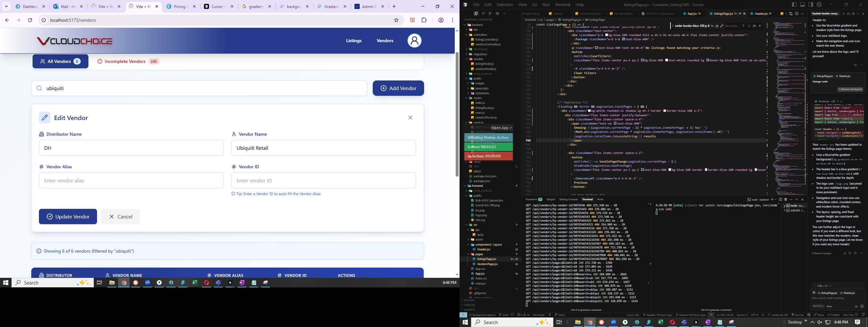The image size is (868, 327).
Task: Open Extensions view in Cursor sidebar
Action: tap(497, 13)
